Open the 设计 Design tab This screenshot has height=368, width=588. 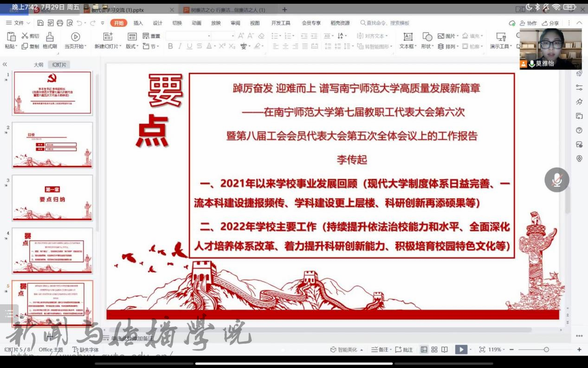(158, 23)
